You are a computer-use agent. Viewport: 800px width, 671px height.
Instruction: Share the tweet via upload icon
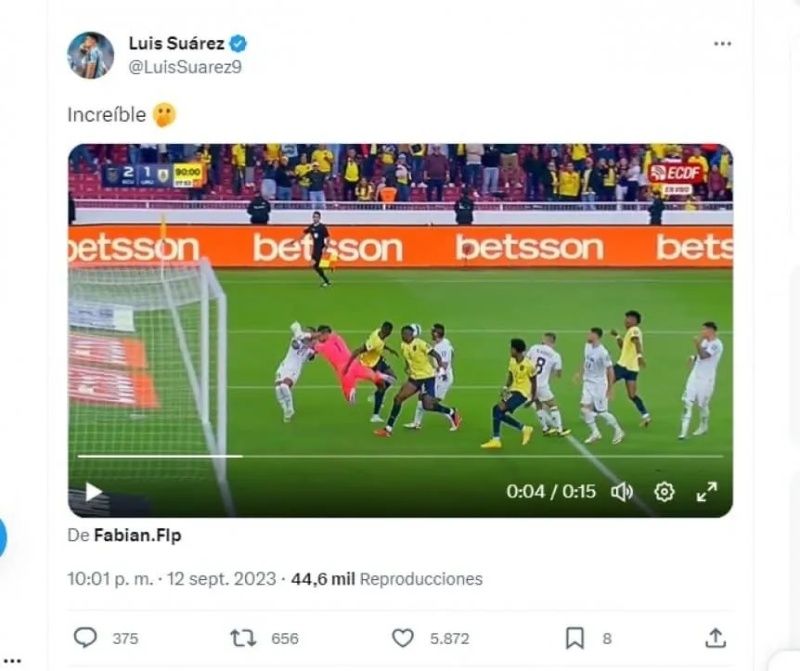pyautogui.click(x=715, y=638)
